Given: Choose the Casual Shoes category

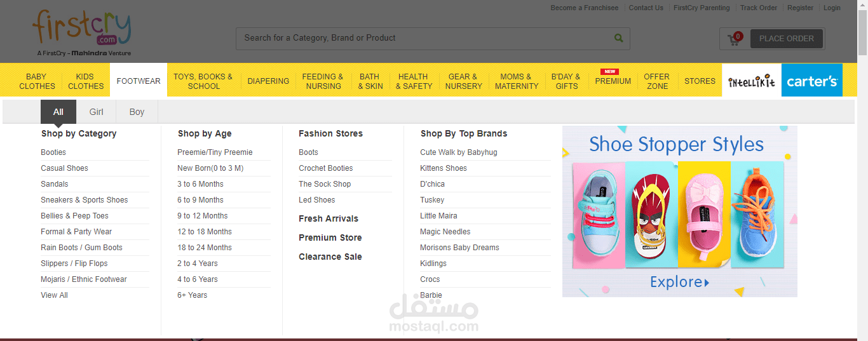Looking at the screenshot, I should coord(64,168).
